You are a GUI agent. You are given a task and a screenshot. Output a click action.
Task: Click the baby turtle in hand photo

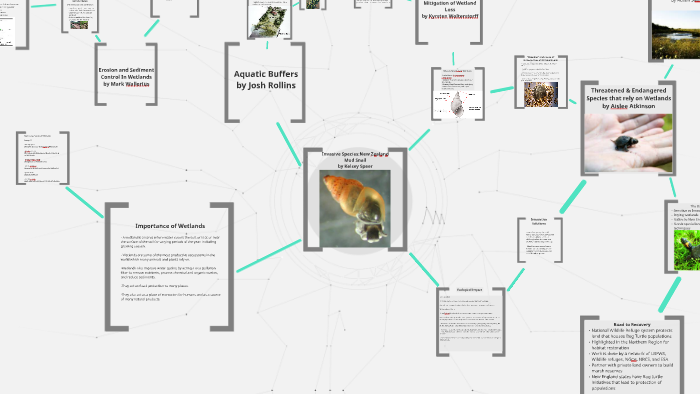click(x=629, y=143)
